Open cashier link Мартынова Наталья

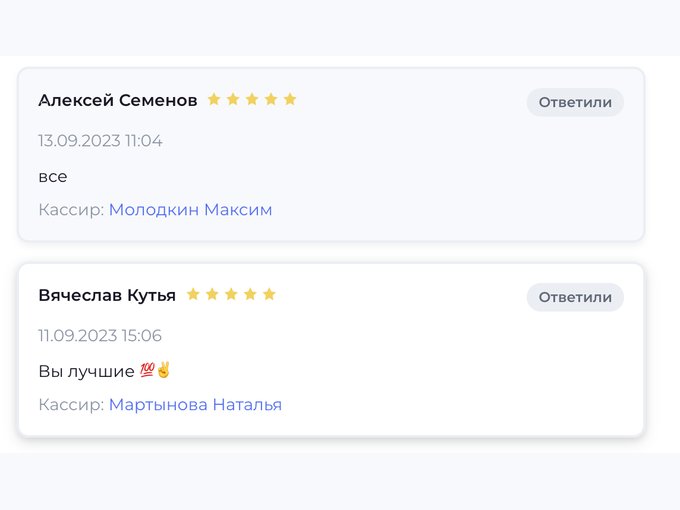coord(195,405)
